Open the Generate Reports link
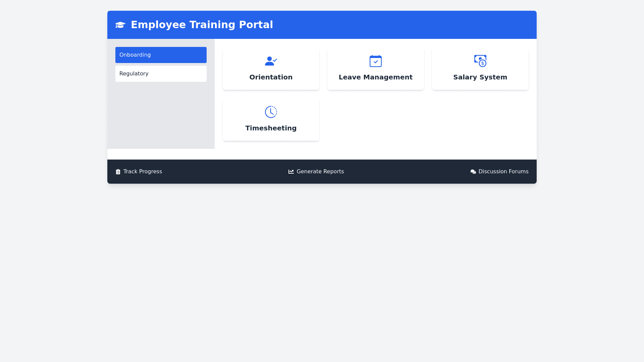The height and width of the screenshot is (362, 644). 320,172
